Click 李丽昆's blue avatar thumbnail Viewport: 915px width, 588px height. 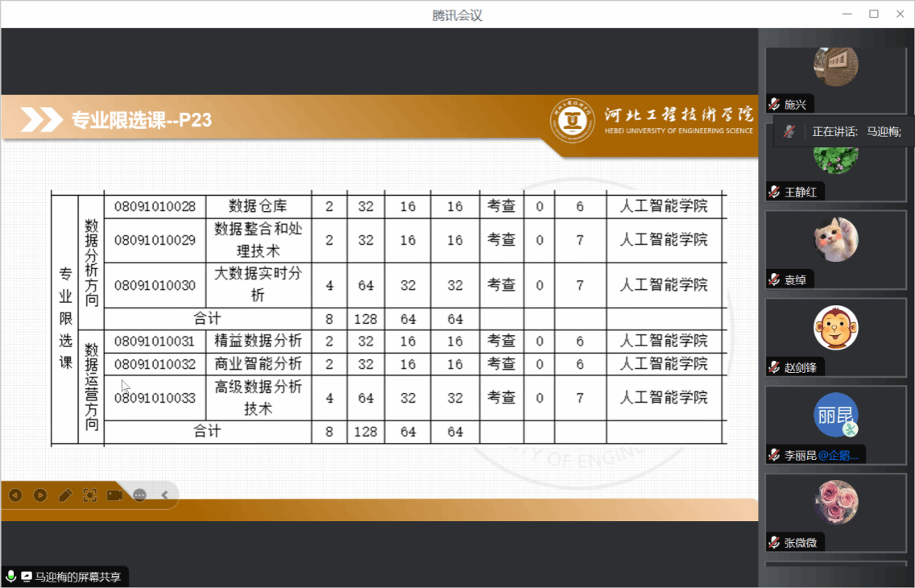tap(835, 415)
